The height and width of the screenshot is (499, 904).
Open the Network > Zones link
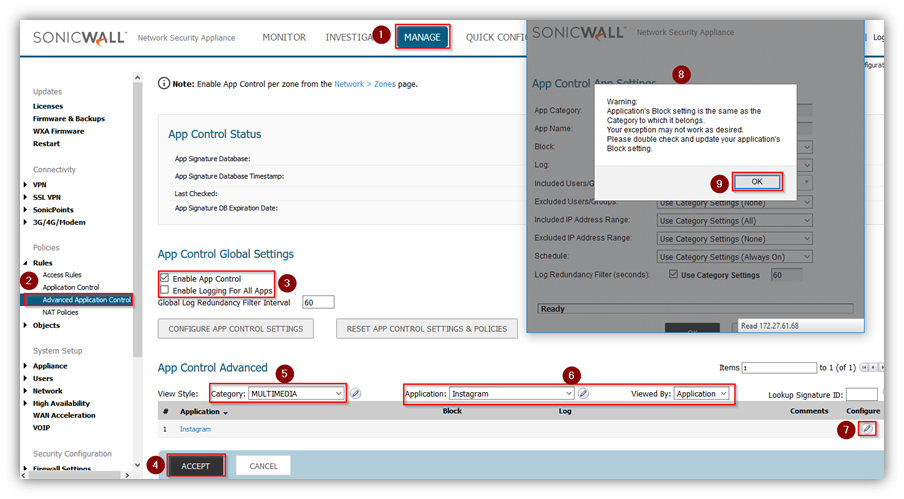[x=364, y=84]
